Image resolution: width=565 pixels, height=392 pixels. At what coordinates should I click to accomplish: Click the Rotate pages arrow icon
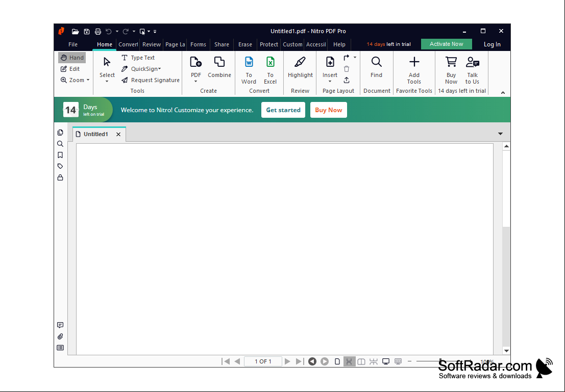pyautogui.click(x=346, y=58)
